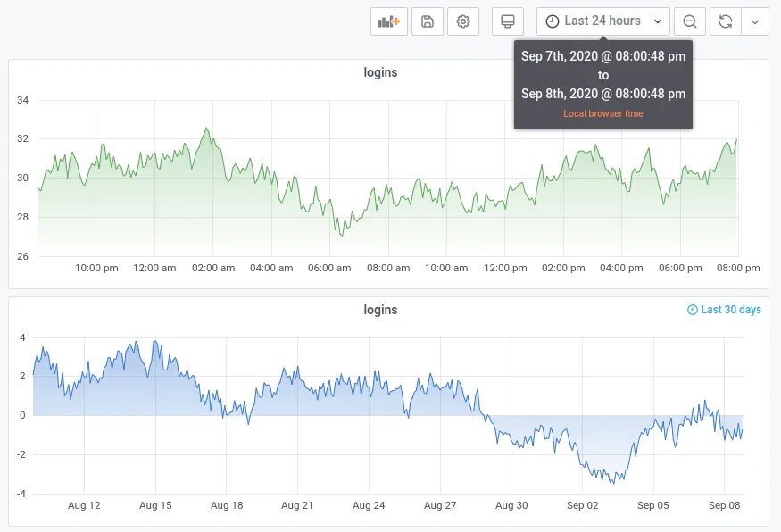
Task: Select the Local browser time link
Action: [x=603, y=114]
